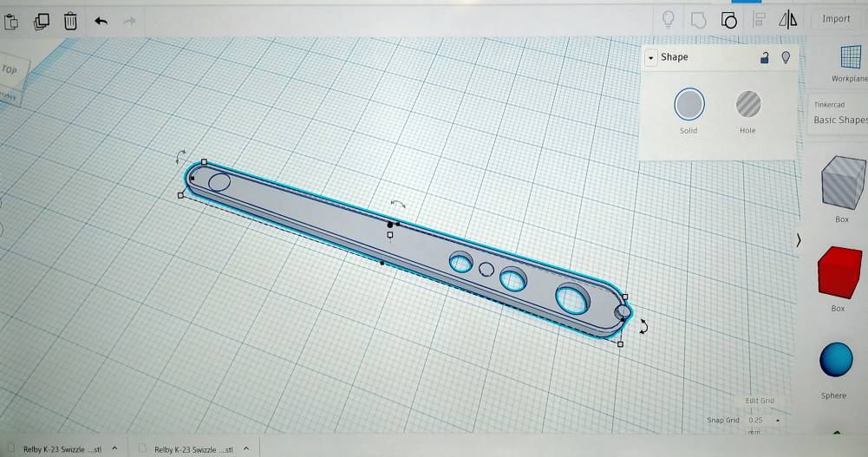Image resolution: width=868 pixels, height=457 pixels.
Task: Open the Tinkercad Basic Shapes dropdown
Action: (839, 114)
